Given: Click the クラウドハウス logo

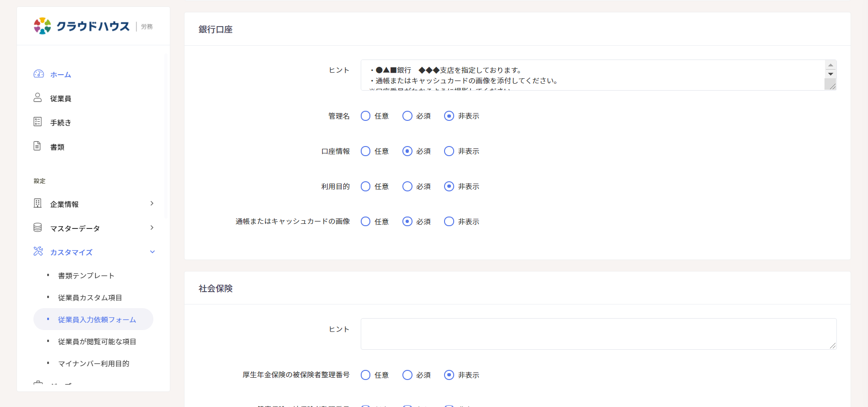Looking at the screenshot, I should pyautogui.click(x=81, y=26).
